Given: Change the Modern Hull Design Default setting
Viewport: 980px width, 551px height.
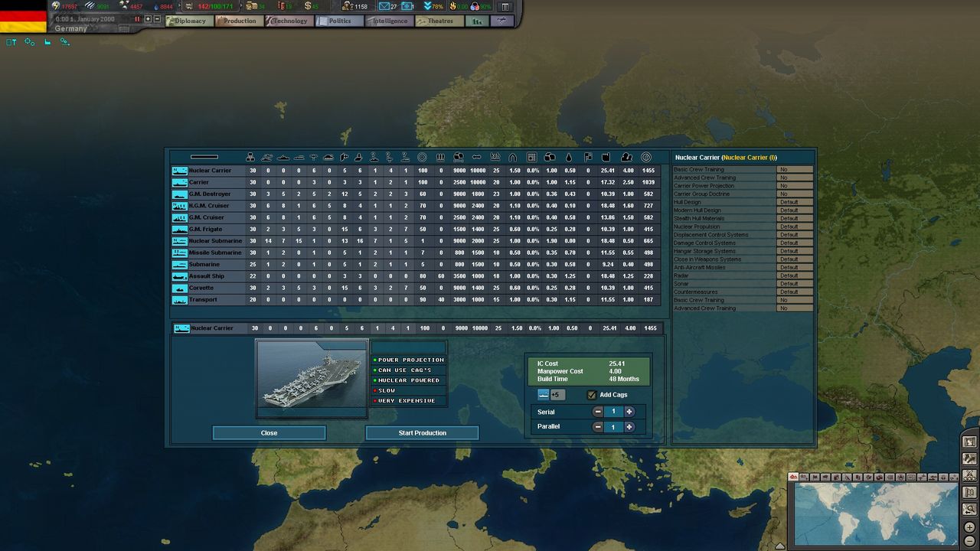Looking at the screenshot, I should pyautogui.click(x=795, y=210).
